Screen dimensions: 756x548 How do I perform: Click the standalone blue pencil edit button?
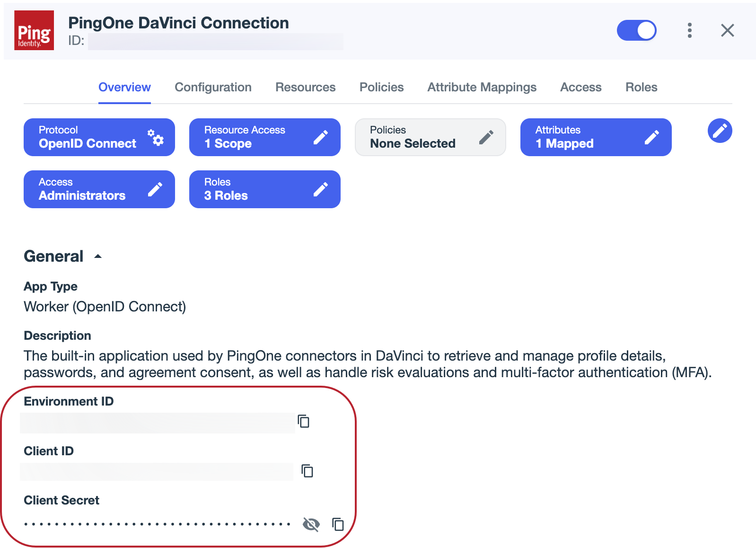click(x=720, y=131)
